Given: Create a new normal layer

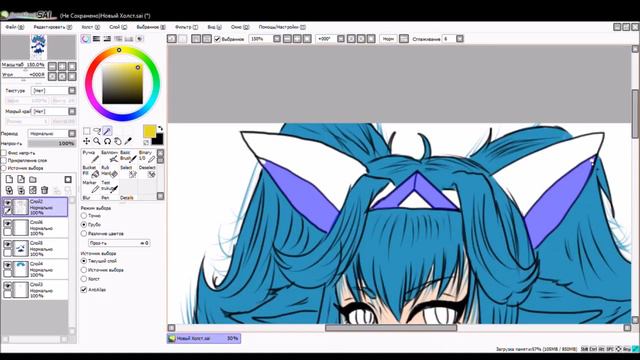Looking at the screenshot, I should coord(9,179).
